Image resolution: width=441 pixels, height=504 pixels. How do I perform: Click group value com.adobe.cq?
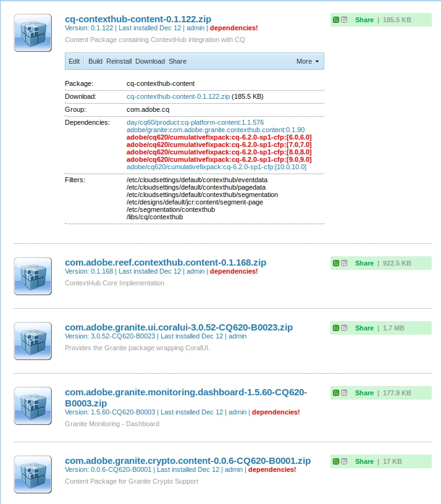pos(148,109)
